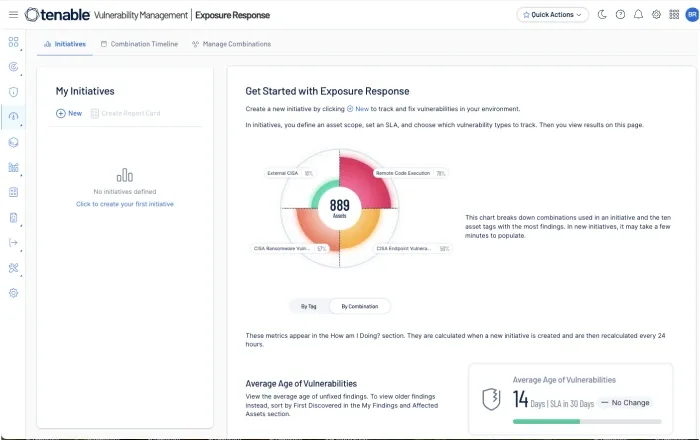
Task: Open dashboards grid icon in sidebar
Action: [13, 42]
